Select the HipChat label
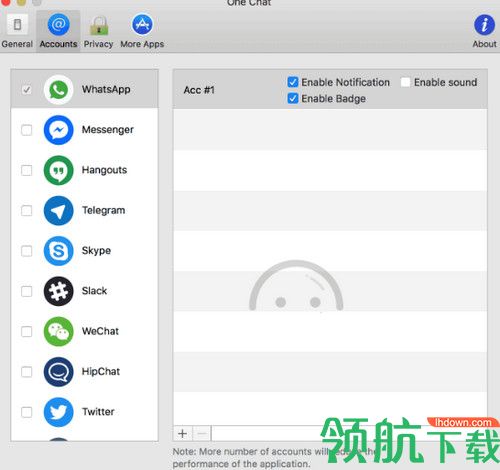500x470 pixels. (101, 371)
